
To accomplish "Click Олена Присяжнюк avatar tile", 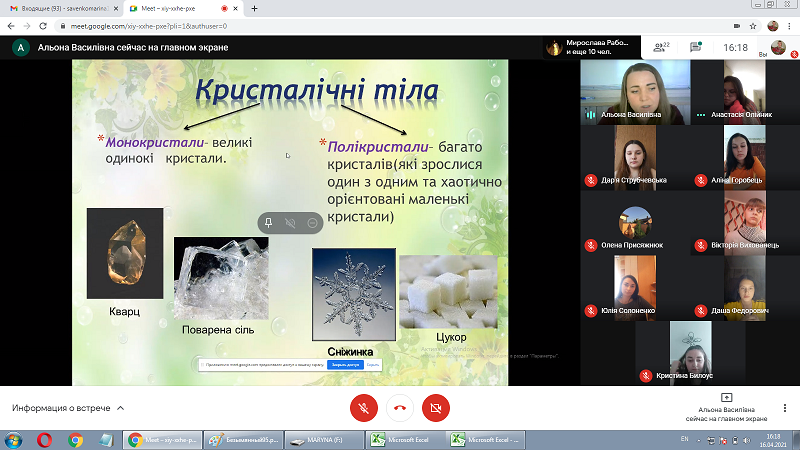I will (635, 222).
